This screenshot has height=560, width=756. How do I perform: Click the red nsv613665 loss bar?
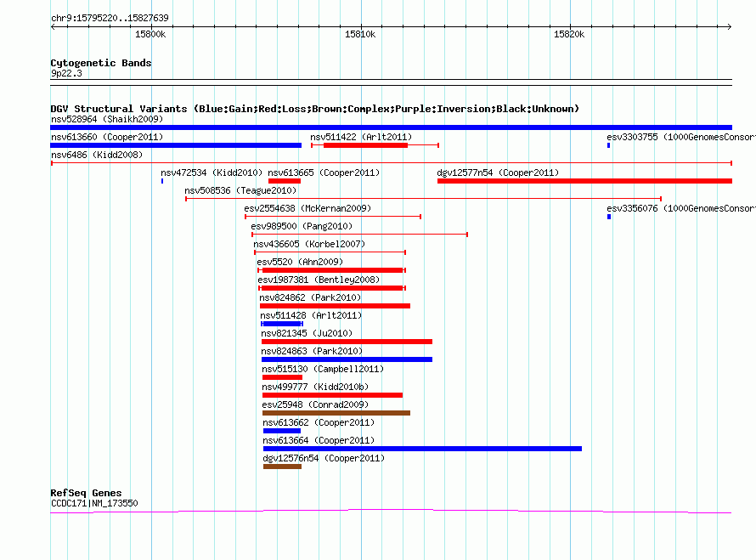(285, 181)
